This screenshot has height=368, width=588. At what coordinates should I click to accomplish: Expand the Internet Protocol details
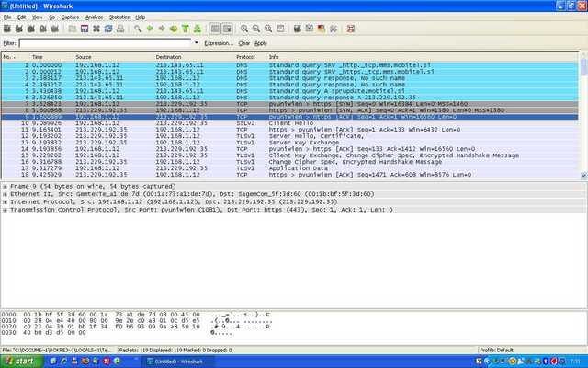pos(5,202)
